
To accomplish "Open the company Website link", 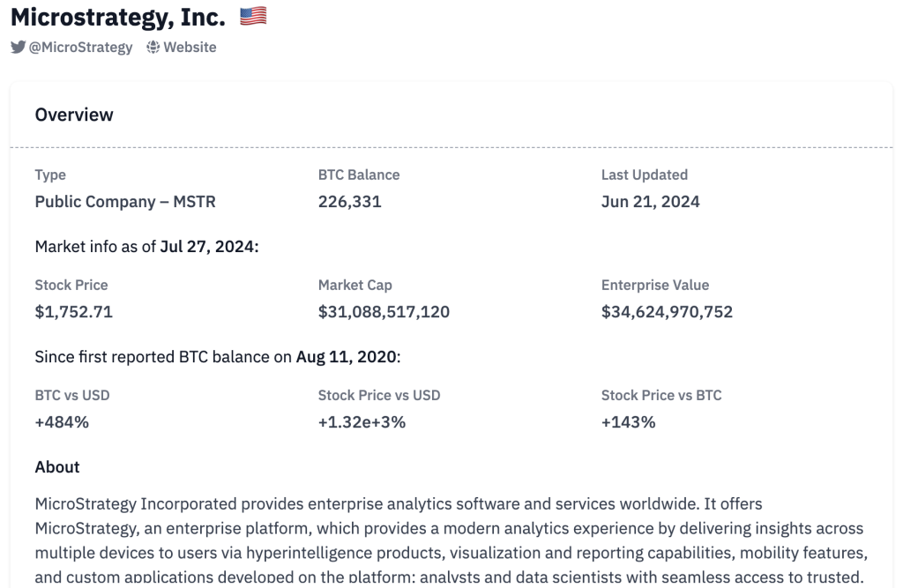I will [x=190, y=47].
